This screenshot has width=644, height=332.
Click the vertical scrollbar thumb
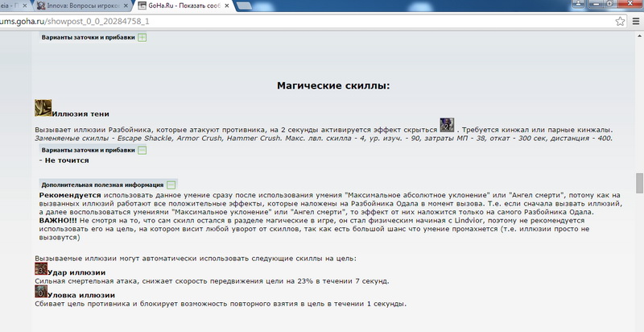tap(639, 183)
